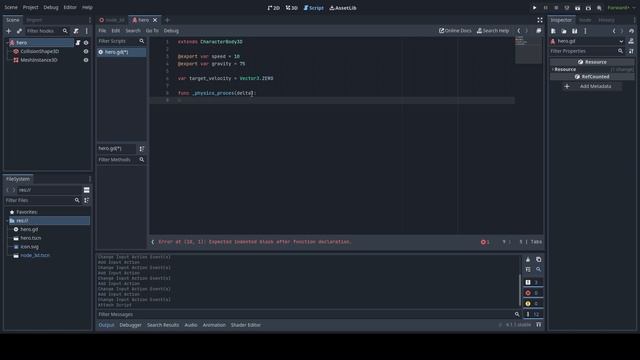The height and width of the screenshot is (360, 640).
Task: Click Search Help button
Action: (x=493, y=31)
